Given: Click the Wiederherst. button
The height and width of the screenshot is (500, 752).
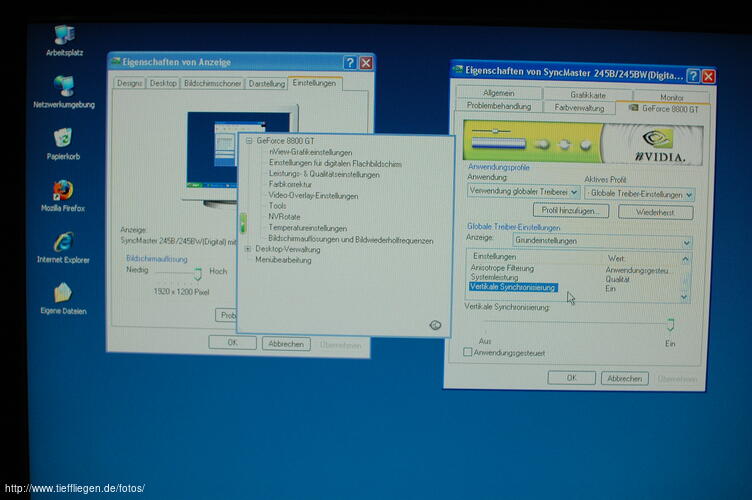Looking at the screenshot, I should coord(655,212).
